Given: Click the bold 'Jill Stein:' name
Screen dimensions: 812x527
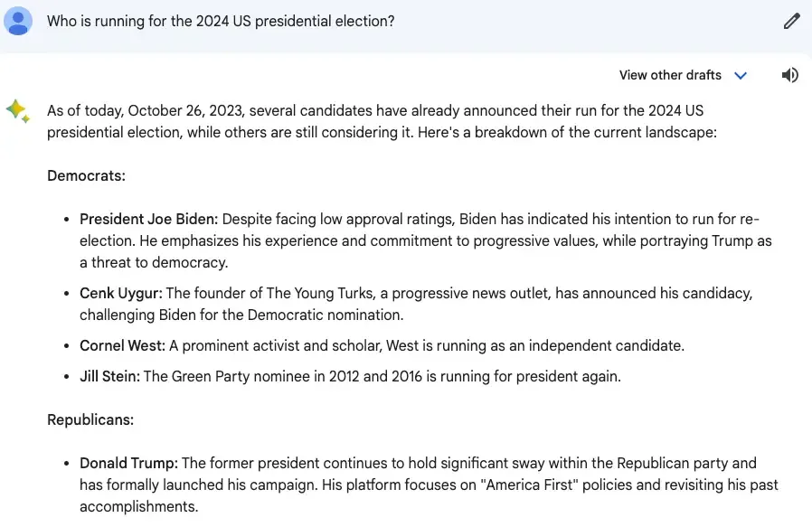Looking at the screenshot, I should tap(109, 376).
